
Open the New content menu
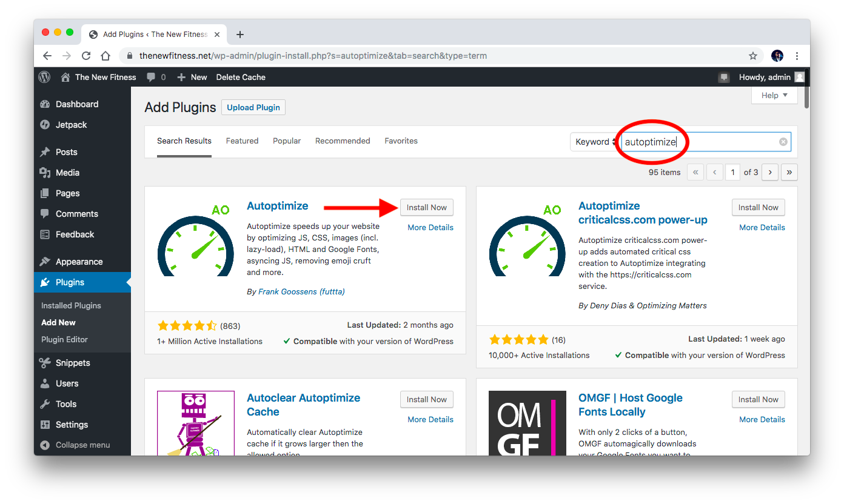click(x=192, y=77)
